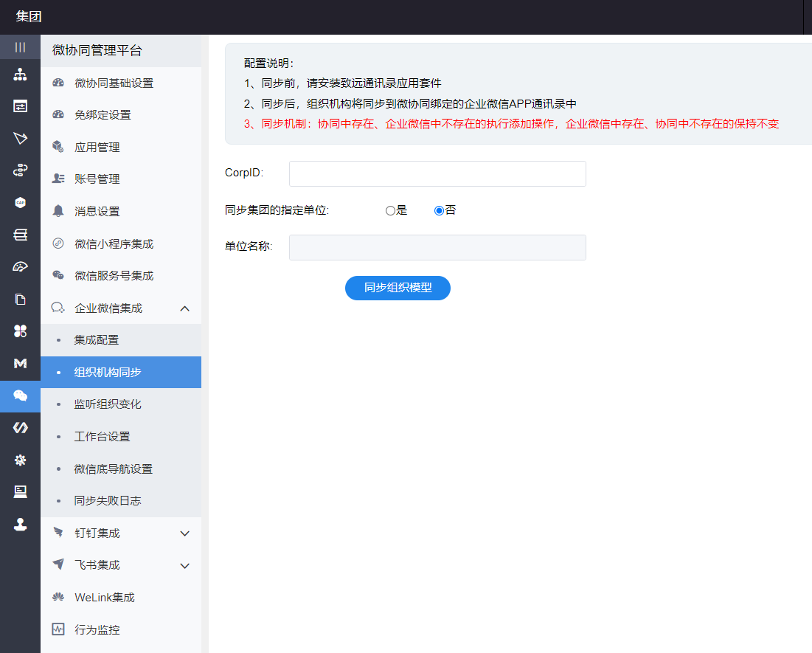The height and width of the screenshot is (653, 812).
Task: Expand the 钉钉集成 menu section
Action: (x=185, y=533)
